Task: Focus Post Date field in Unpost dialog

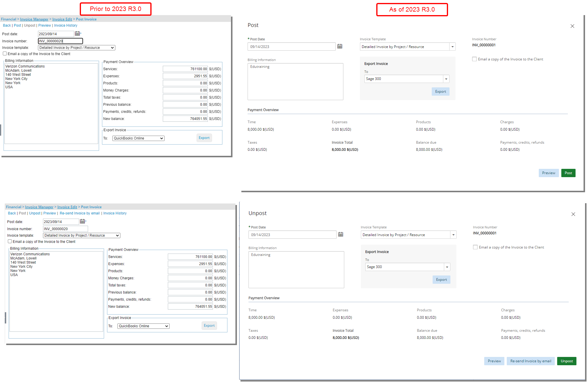Action: tap(292, 235)
